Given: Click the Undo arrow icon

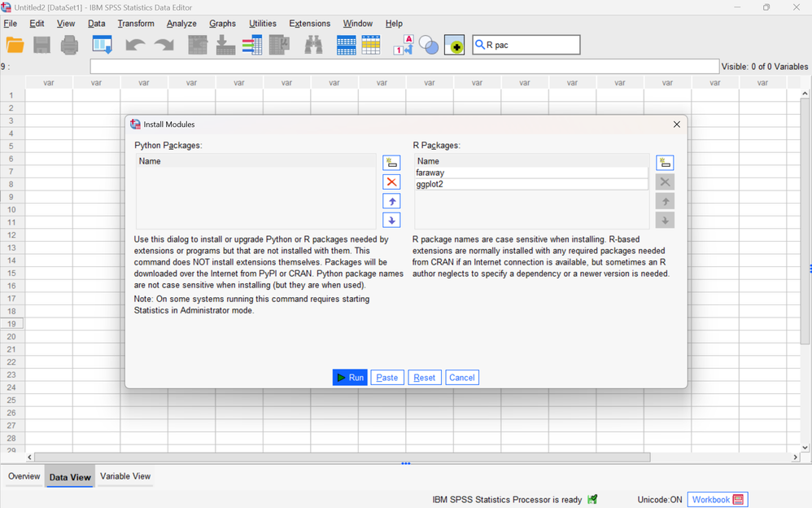Looking at the screenshot, I should [x=135, y=45].
